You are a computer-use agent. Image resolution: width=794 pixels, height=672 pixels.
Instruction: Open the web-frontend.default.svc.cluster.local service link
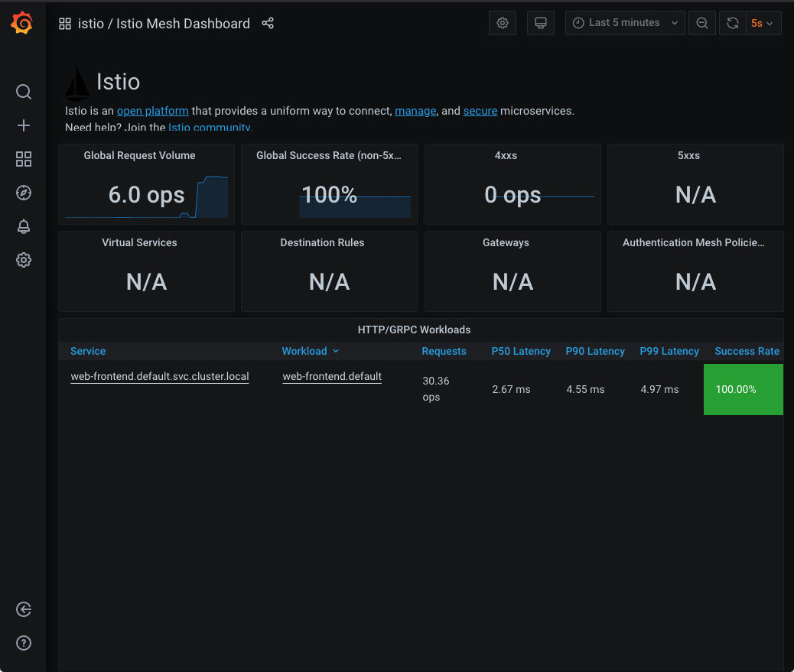click(x=159, y=376)
